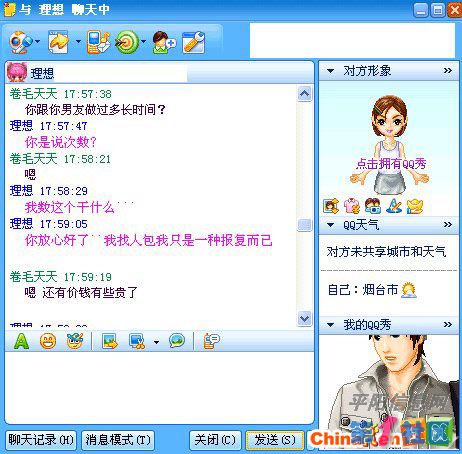Collapse the QQ天气 panel triangle
The image size is (462, 454).
point(331,225)
